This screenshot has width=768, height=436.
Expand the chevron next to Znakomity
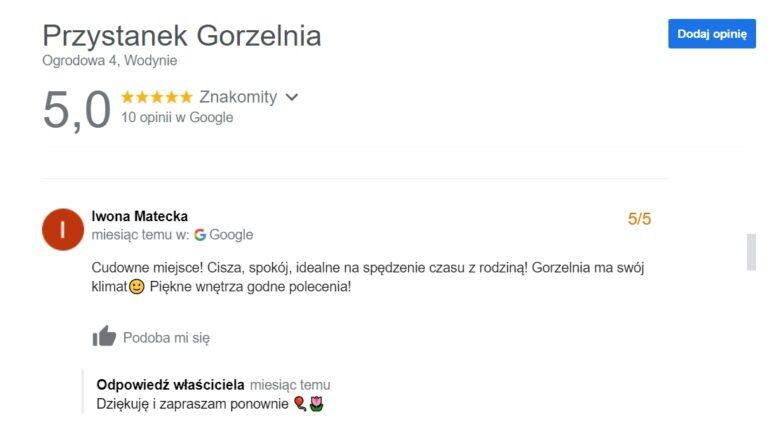(292, 97)
